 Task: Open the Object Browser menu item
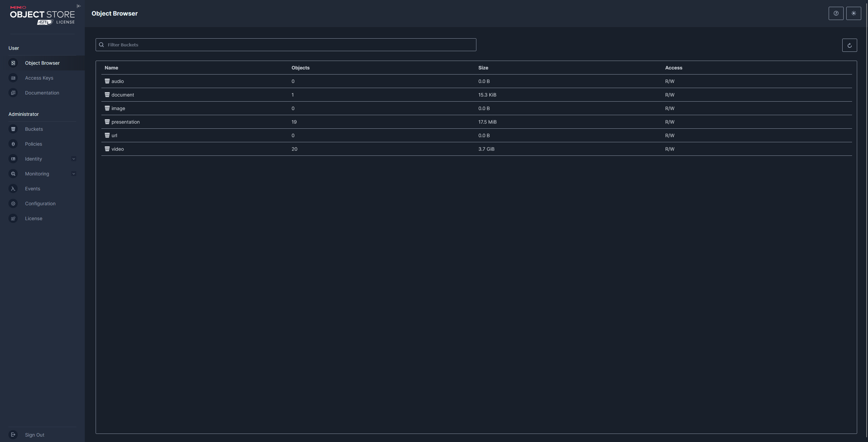(x=42, y=63)
